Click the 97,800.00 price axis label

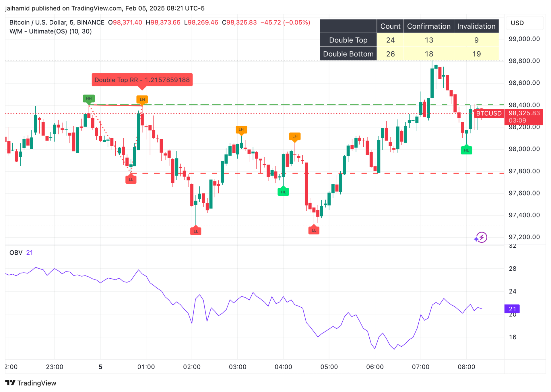pyautogui.click(x=524, y=171)
